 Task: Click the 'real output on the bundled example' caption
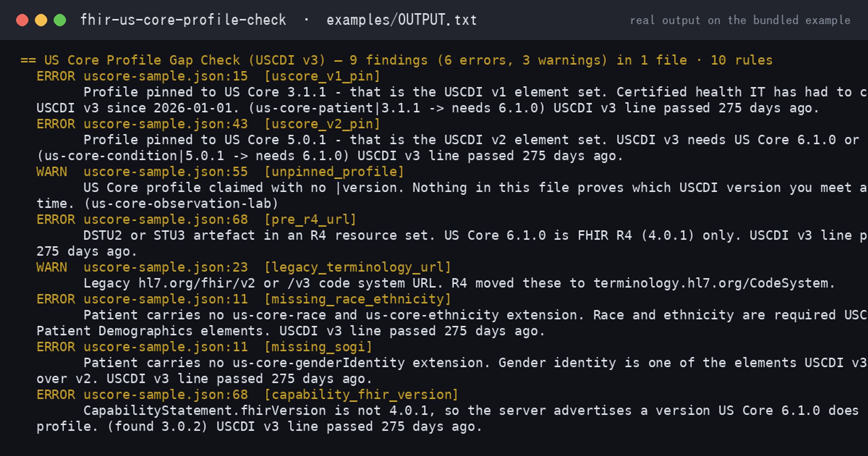click(x=740, y=20)
